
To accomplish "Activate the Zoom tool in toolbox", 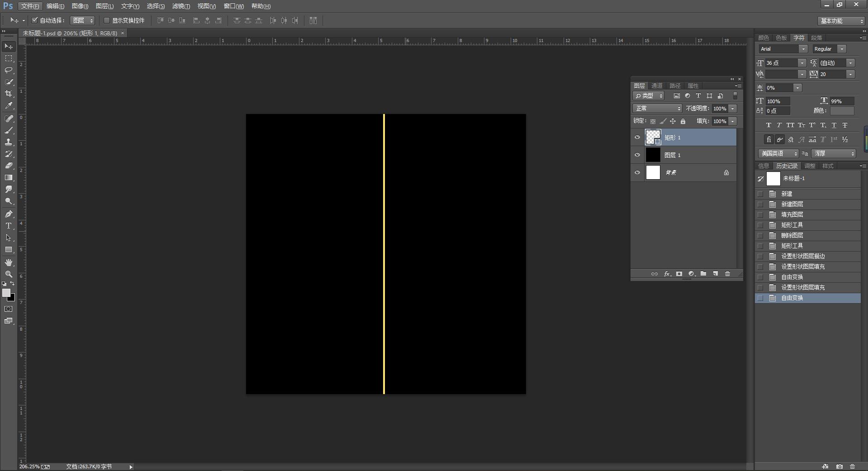I will 9,274.
